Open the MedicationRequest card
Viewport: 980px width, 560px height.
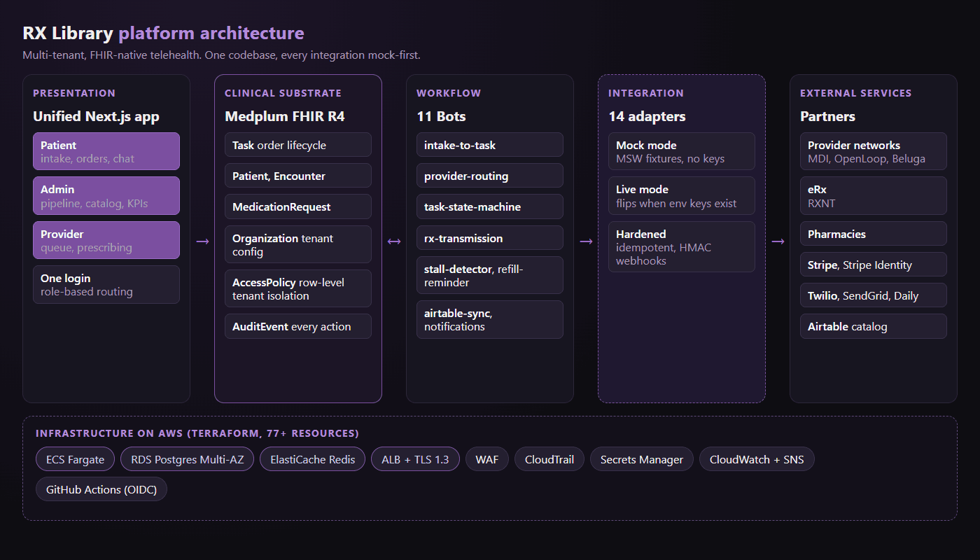(x=298, y=206)
